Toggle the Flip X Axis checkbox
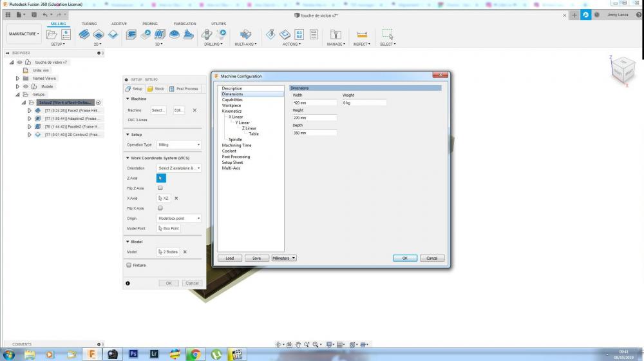The image size is (644, 361). [x=160, y=208]
